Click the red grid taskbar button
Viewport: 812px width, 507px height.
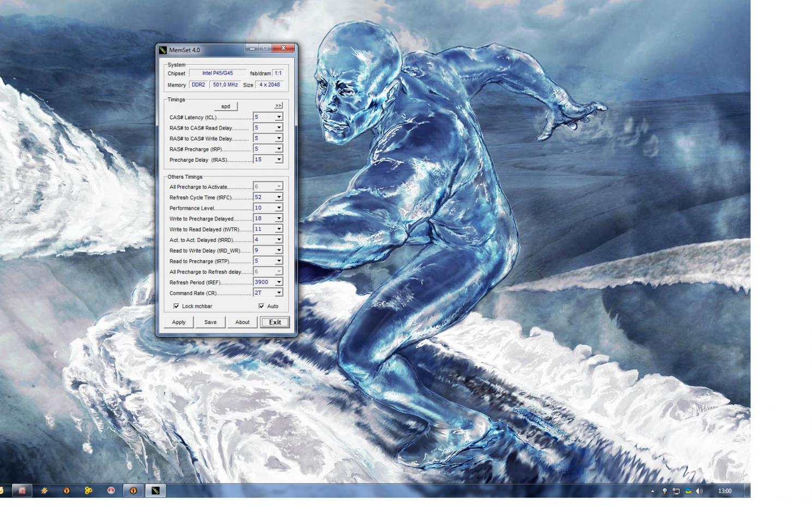point(22,491)
